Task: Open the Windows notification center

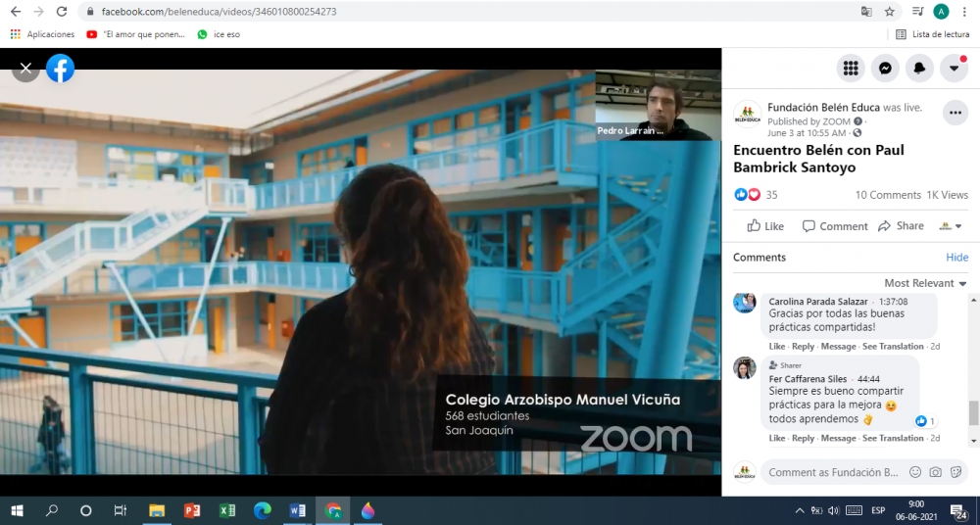Action: click(x=958, y=510)
